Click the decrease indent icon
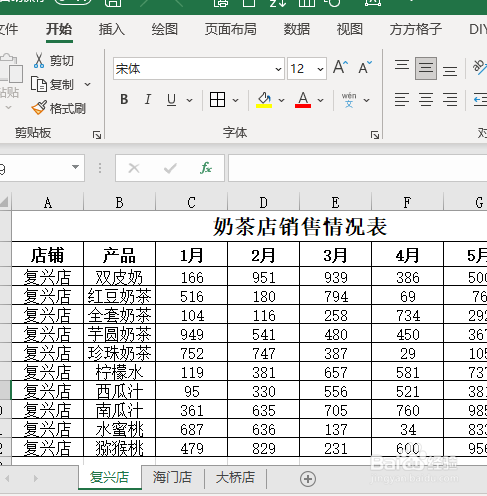Image resolution: width=487 pixels, height=496 pixels. click(480, 100)
